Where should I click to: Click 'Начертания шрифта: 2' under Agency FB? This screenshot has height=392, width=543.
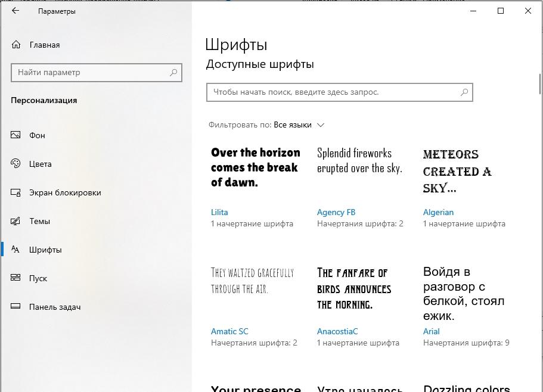[x=360, y=224]
